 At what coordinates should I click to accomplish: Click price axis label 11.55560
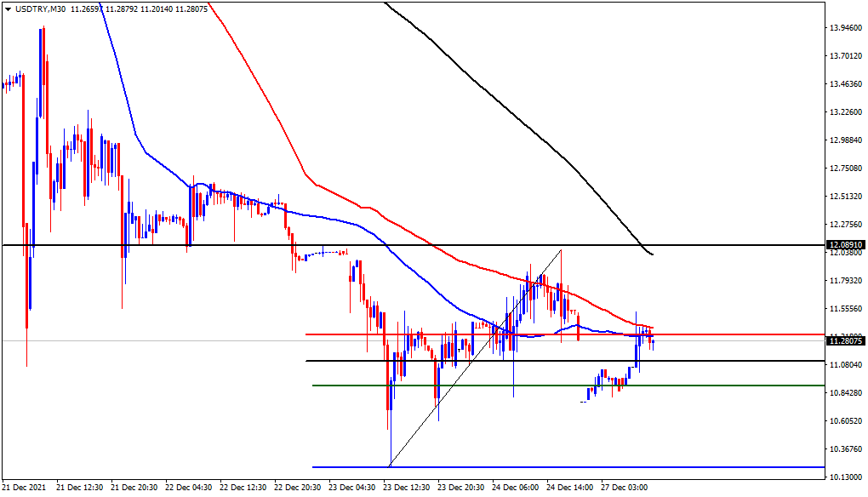click(x=846, y=309)
